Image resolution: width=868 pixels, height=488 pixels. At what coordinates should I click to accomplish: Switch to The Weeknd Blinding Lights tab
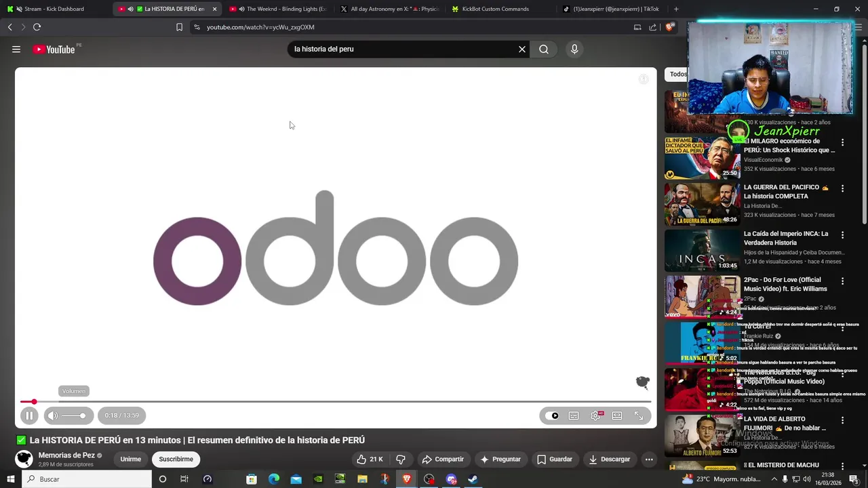[279, 9]
